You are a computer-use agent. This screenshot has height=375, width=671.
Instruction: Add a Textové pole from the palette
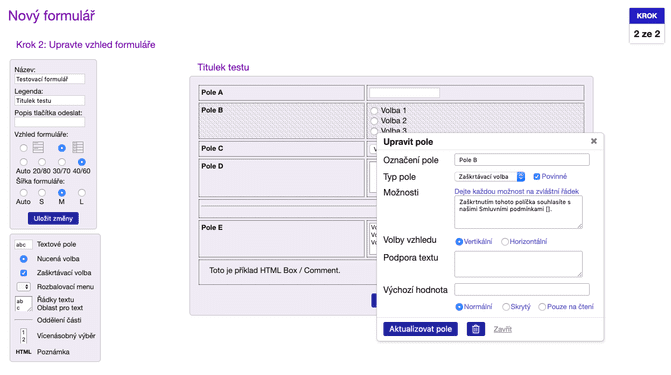(56, 244)
